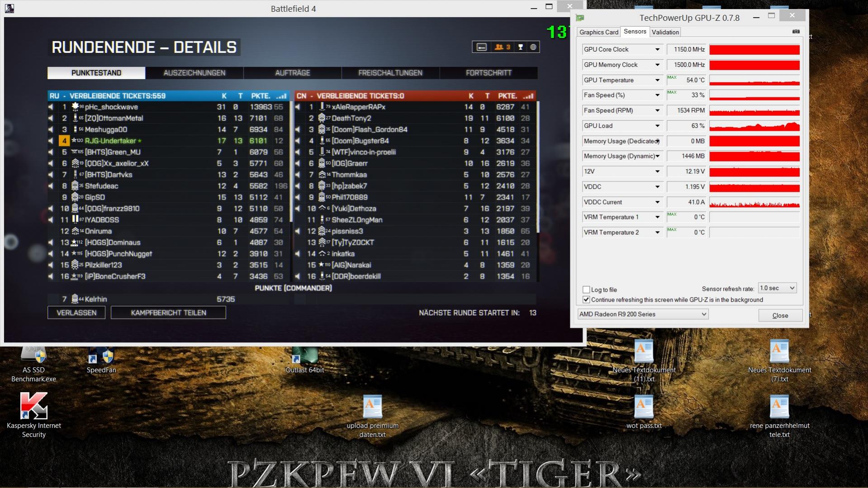868x488 pixels.
Task: Enable the Log to file checkbox
Action: pos(586,290)
